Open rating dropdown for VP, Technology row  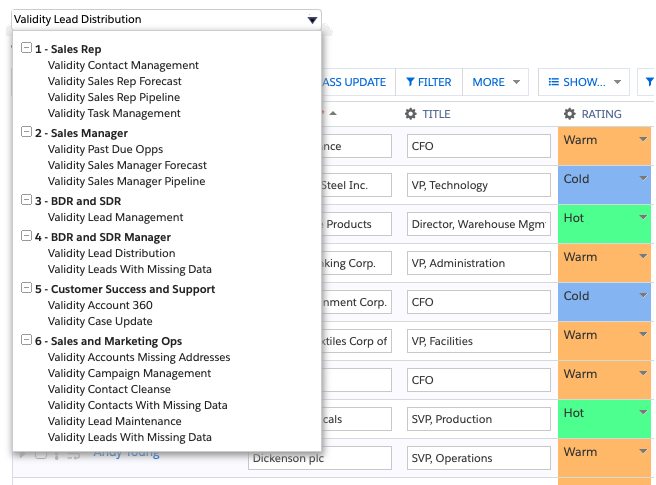coord(643,178)
